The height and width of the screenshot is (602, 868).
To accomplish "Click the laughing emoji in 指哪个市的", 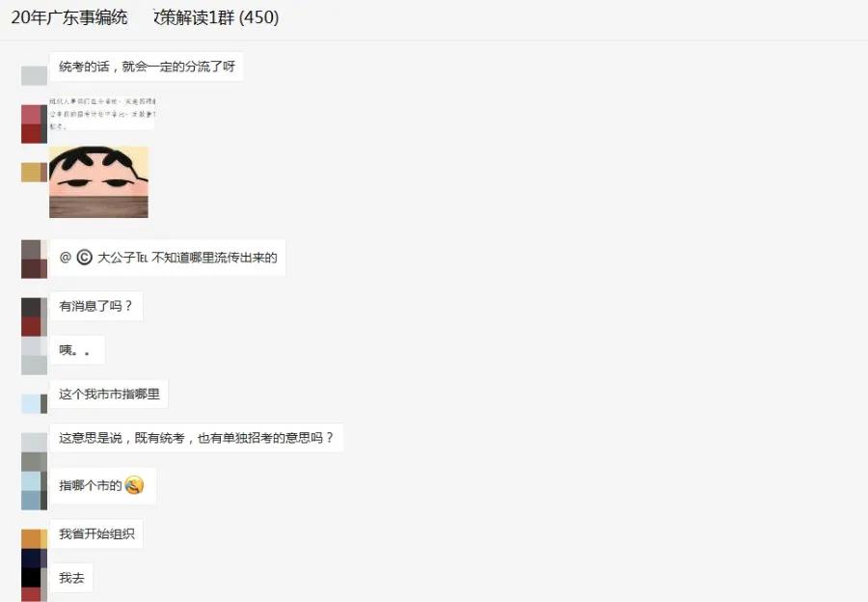I will [x=134, y=485].
